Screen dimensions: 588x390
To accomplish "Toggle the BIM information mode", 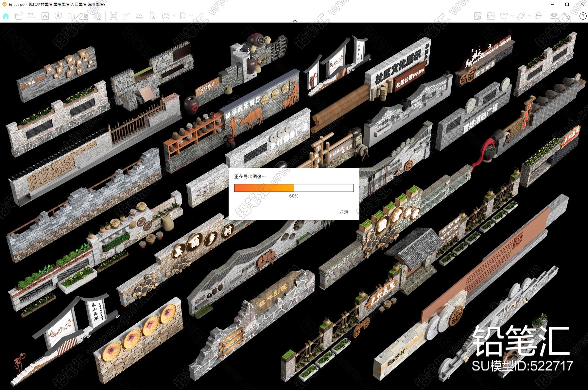I will tap(32, 16).
